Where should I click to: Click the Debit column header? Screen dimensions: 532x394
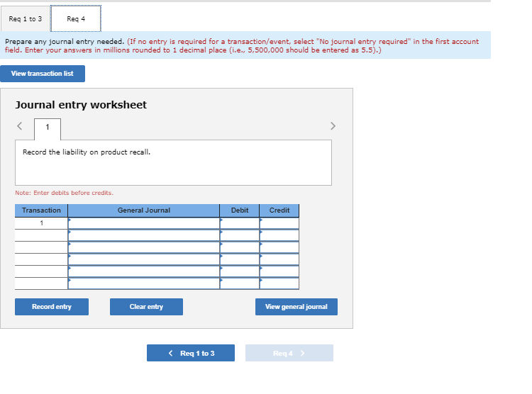click(240, 210)
